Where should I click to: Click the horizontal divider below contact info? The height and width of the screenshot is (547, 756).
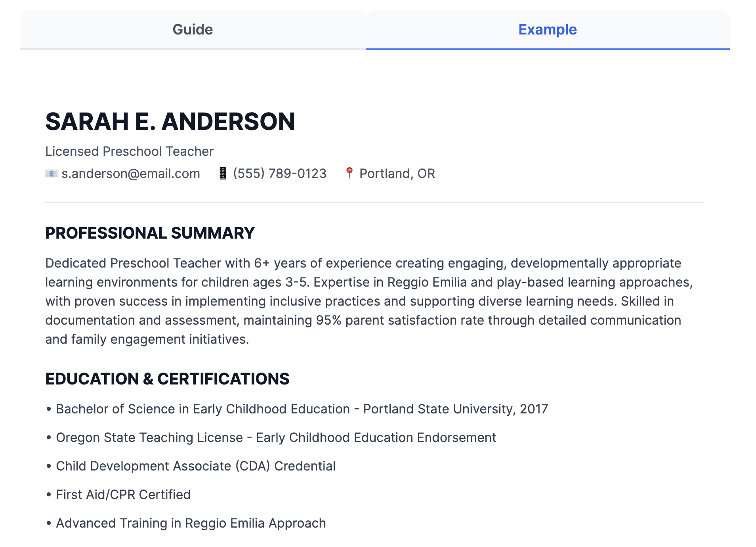tap(374, 203)
